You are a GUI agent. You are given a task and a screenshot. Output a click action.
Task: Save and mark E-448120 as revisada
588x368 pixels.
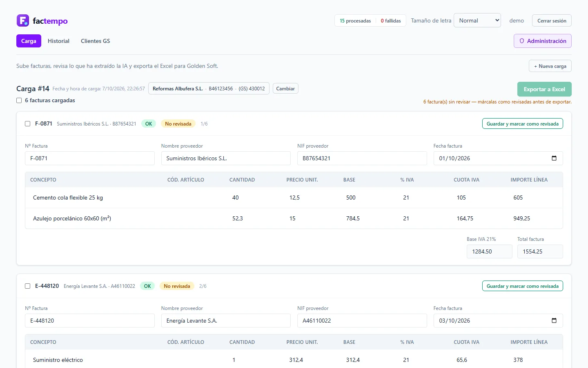523,286
